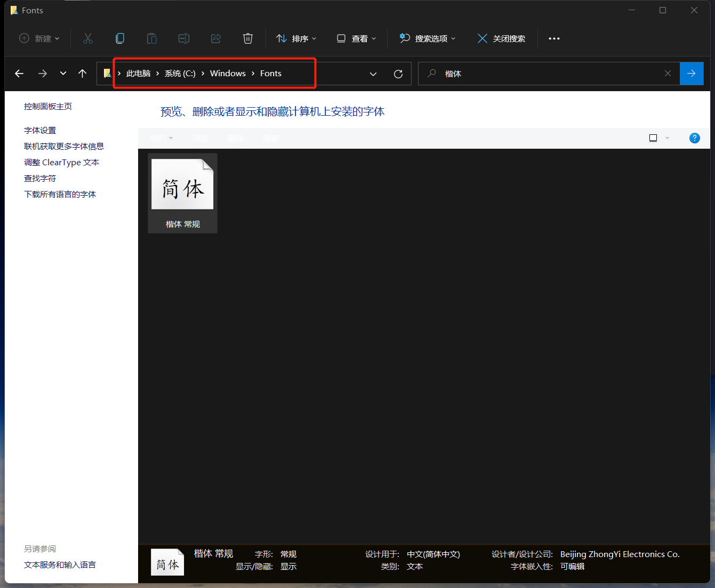Click the Refresh icon beside address bar
The image size is (715, 588).
pyautogui.click(x=398, y=74)
